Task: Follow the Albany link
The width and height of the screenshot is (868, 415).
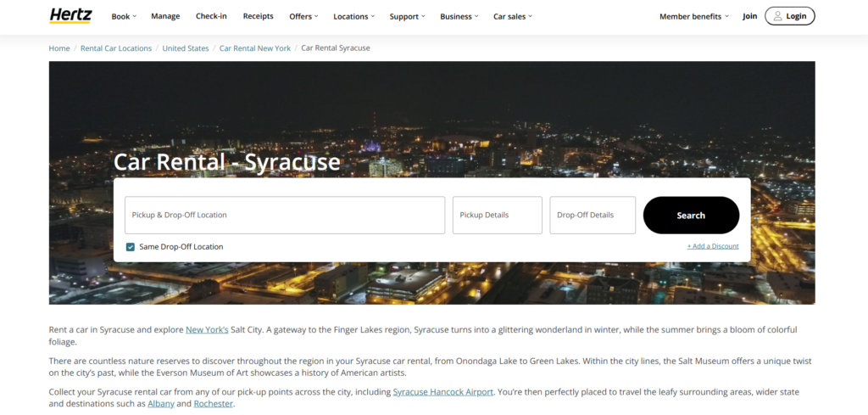Action: coord(161,404)
